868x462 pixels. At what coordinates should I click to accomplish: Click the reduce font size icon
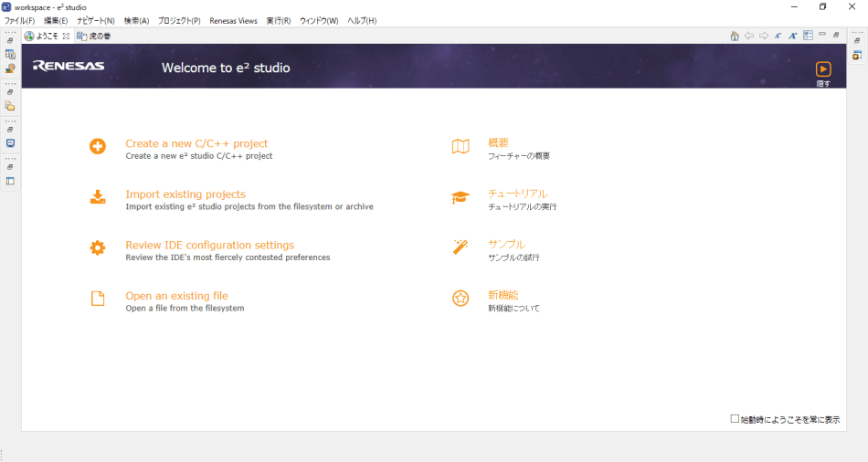[x=778, y=36]
